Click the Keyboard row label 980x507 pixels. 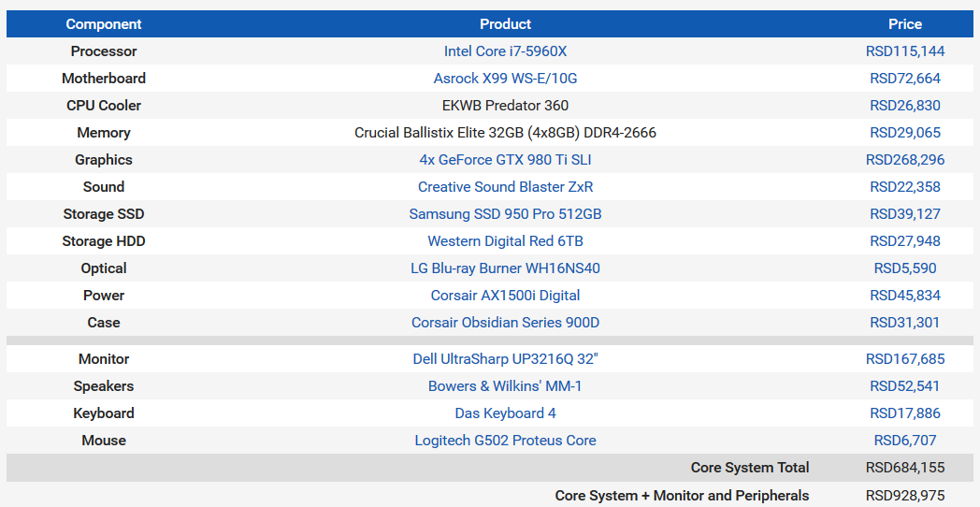point(104,413)
